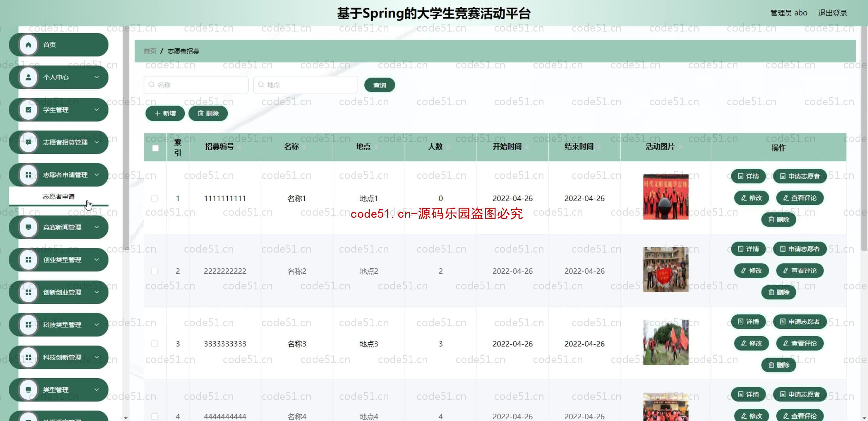
Task: Sort by 名称 column arrows
Action: (x=304, y=147)
